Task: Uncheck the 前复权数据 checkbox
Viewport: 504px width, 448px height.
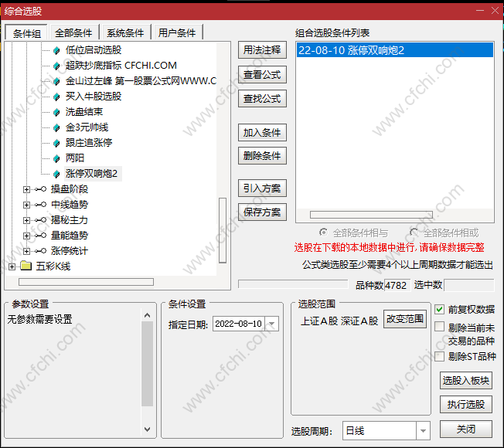Action: (x=439, y=310)
